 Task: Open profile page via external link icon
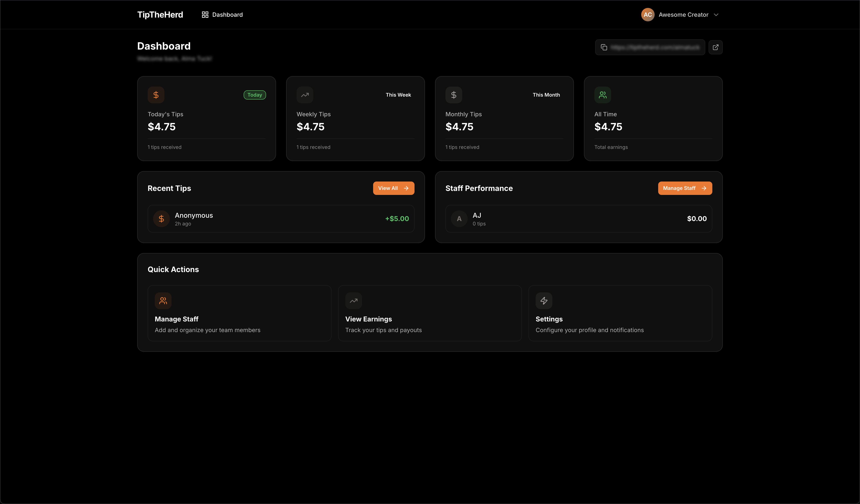pyautogui.click(x=716, y=47)
